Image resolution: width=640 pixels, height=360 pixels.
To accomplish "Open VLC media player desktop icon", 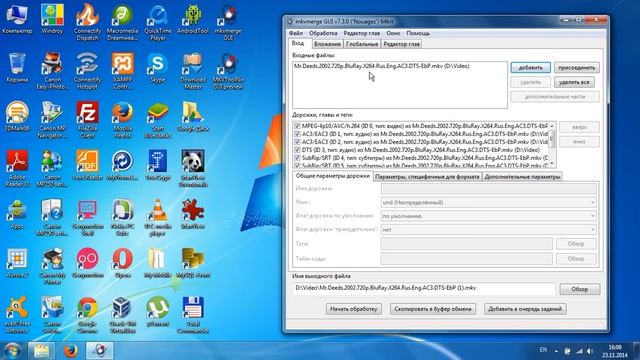I will (158, 218).
